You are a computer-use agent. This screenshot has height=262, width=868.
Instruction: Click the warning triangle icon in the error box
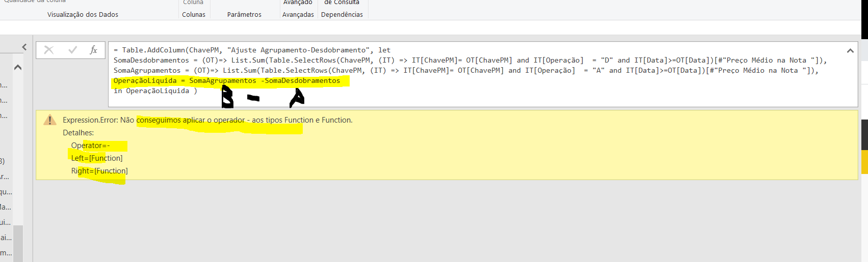tap(49, 120)
